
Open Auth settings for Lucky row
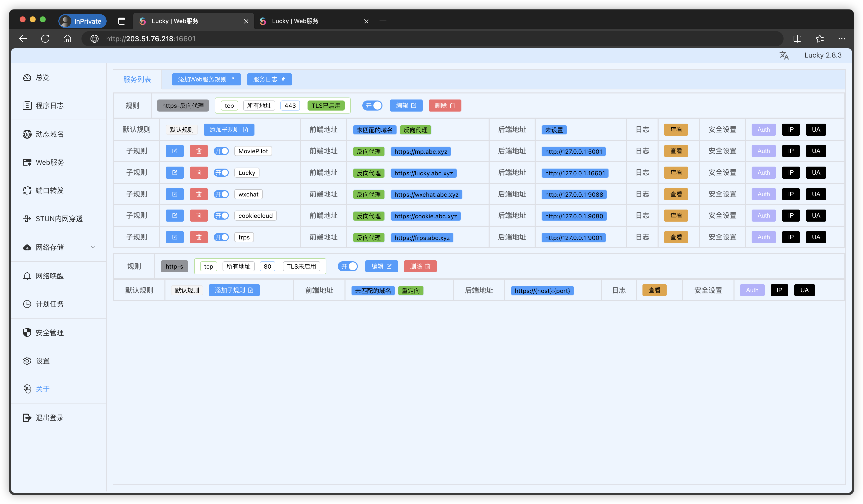coord(763,172)
